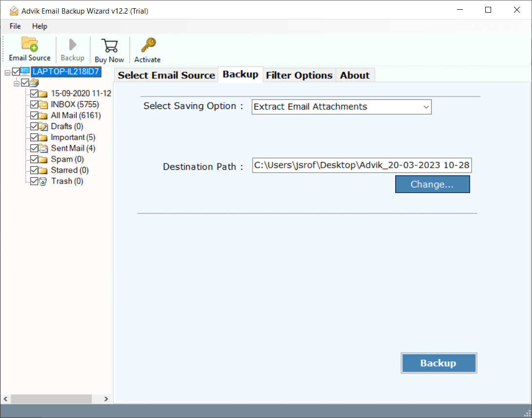Maximize the Advik Email Backup Wizard window
Screen dimensions: 532x418
click(488, 10)
